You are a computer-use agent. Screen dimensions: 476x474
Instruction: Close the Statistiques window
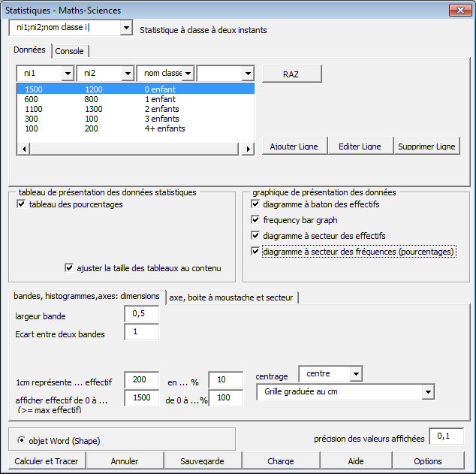point(460,10)
